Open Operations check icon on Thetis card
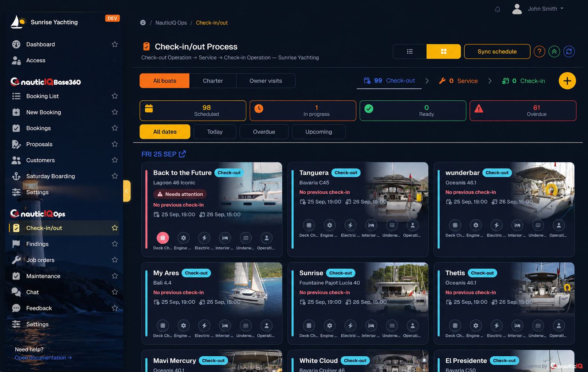This screenshot has width=588, height=372. pos(559,325)
